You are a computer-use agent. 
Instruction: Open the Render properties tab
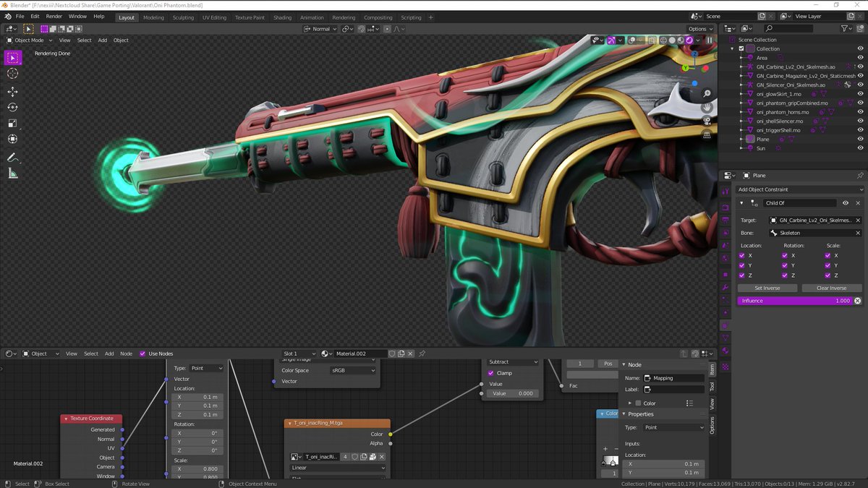coord(726,207)
